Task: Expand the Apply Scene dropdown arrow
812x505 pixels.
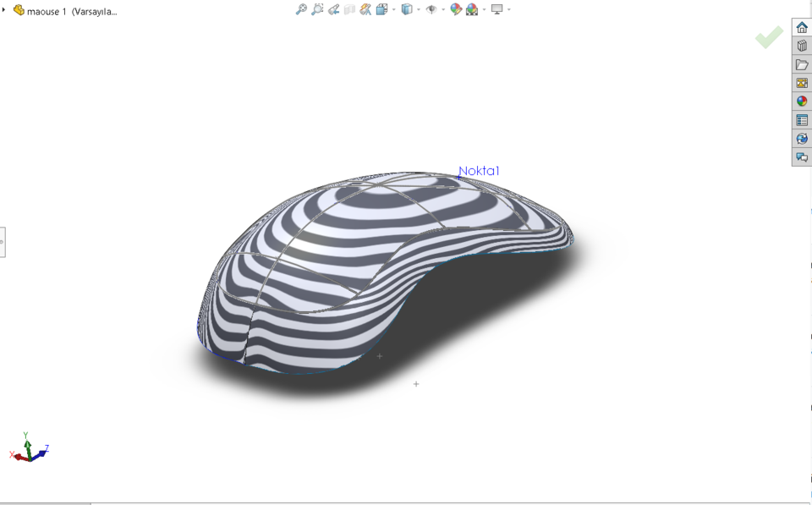Action: (x=485, y=9)
